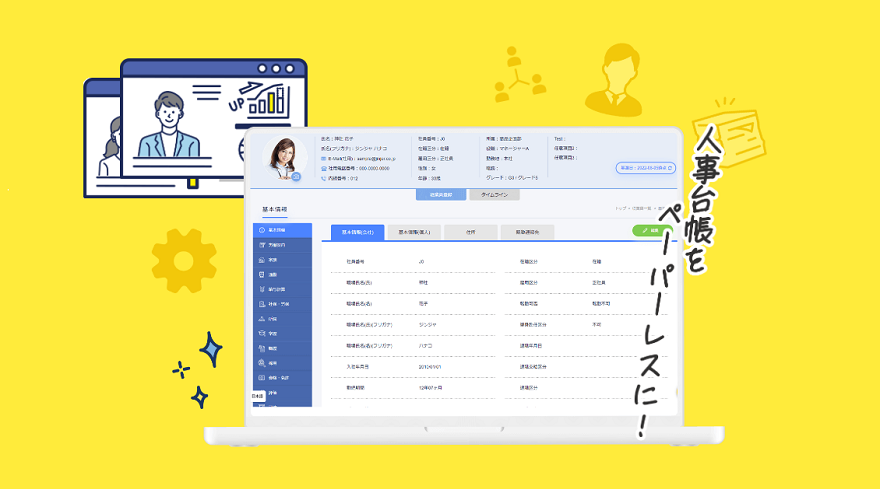The width and height of the screenshot is (880, 489).
Task: Click the magnifier icon in the sidebar
Action: click(x=261, y=363)
